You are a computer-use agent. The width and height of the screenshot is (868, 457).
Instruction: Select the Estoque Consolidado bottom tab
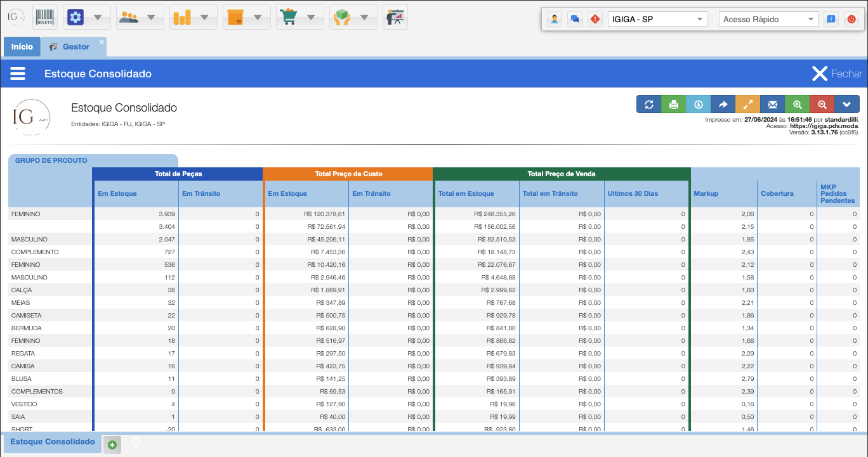pos(53,442)
